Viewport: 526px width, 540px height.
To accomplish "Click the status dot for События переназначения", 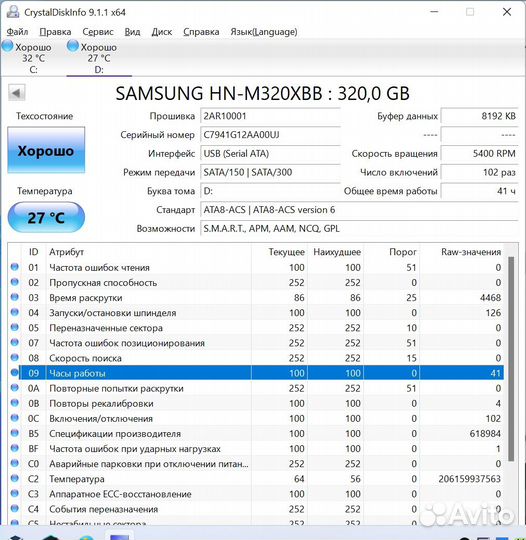I will [x=14, y=509].
